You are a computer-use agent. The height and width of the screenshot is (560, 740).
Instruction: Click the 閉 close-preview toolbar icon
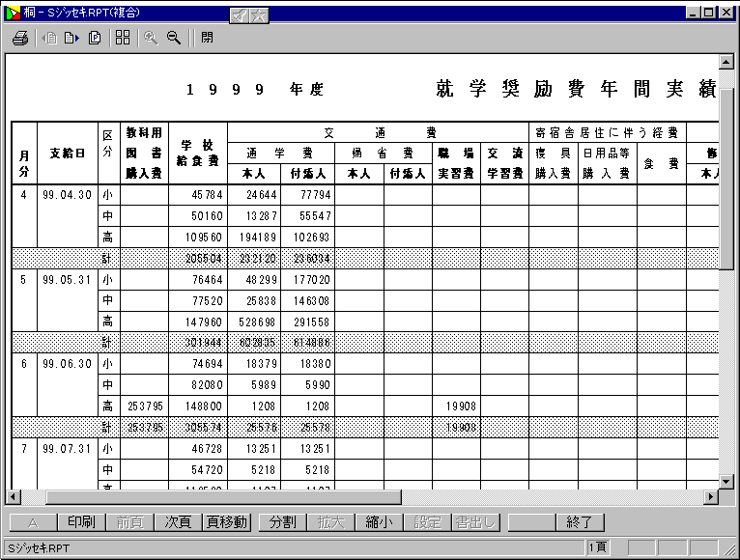[208, 38]
